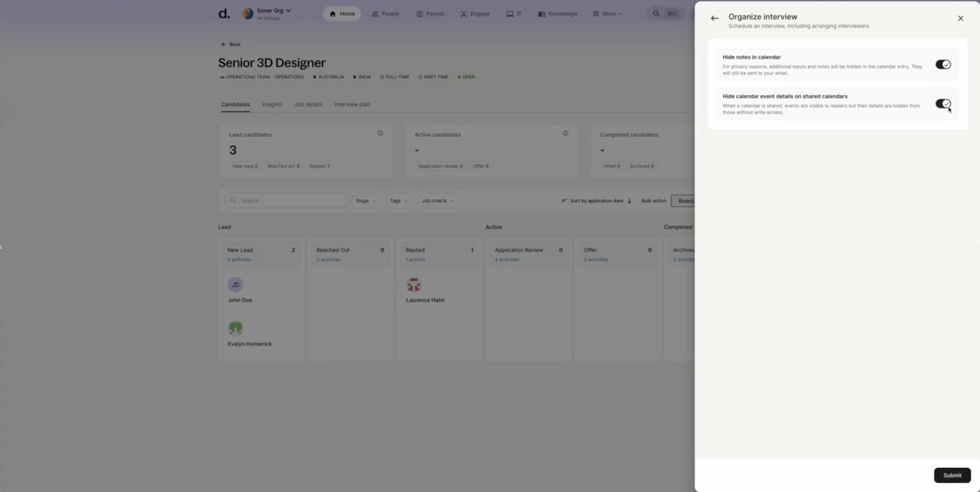This screenshot has height=492, width=980.
Task: Click Laurence Hahn's avatar
Action: [414, 284]
